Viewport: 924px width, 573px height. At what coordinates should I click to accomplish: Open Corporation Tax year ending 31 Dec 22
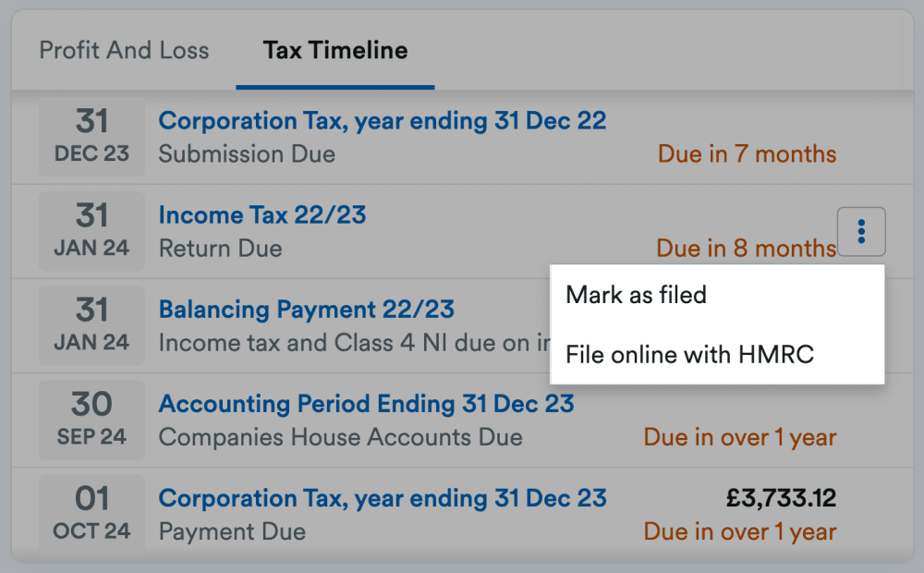click(382, 121)
